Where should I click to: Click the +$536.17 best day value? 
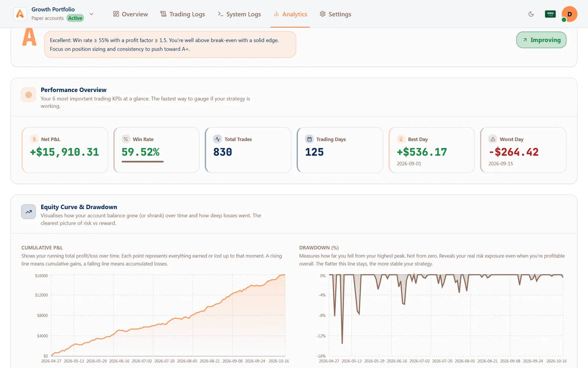[x=422, y=152]
